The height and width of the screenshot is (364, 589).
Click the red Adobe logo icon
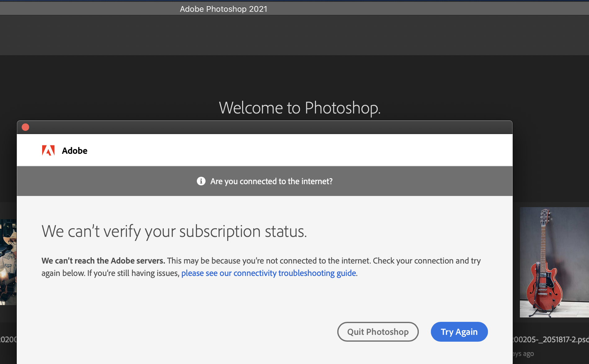click(48, 150)
